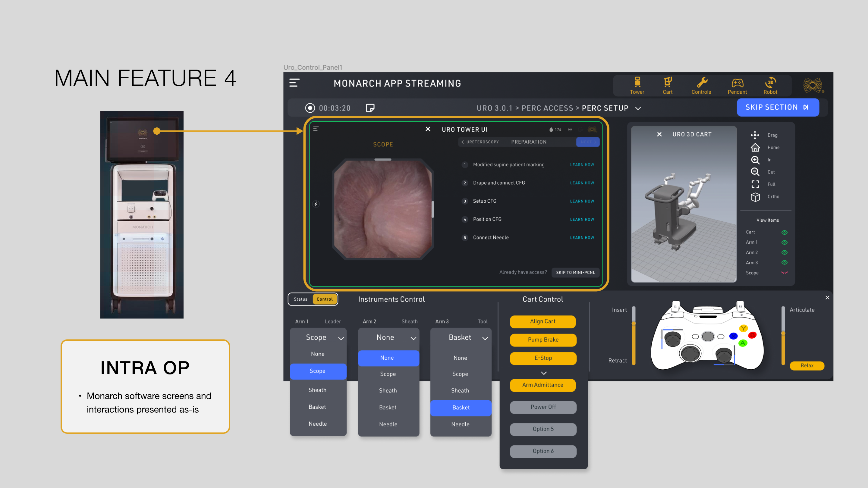The width and height of the screenshot is (868, 488).
Task: Open the Arm 3 Basket dropdown
Action: point(461,337)
